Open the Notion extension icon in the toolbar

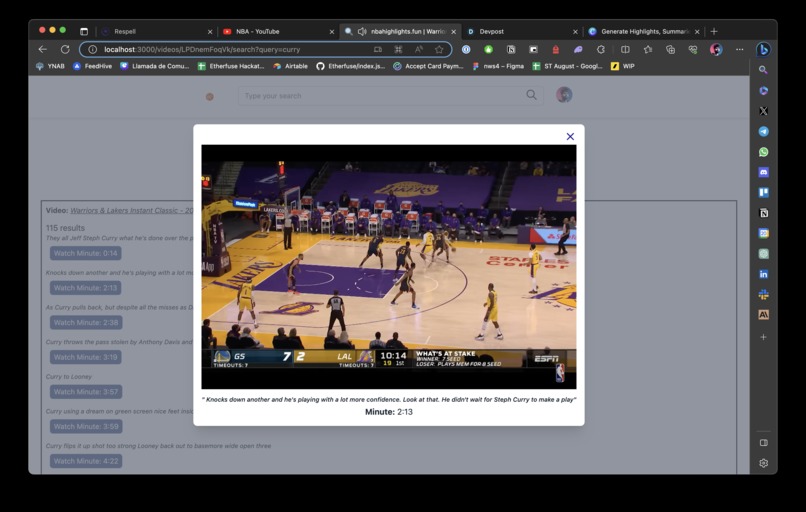pyautogui.click(x=511, y=49)
